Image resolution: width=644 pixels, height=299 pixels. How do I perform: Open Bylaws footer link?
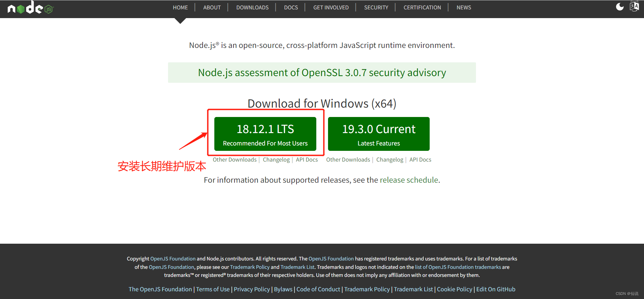[x=283, y=289]
